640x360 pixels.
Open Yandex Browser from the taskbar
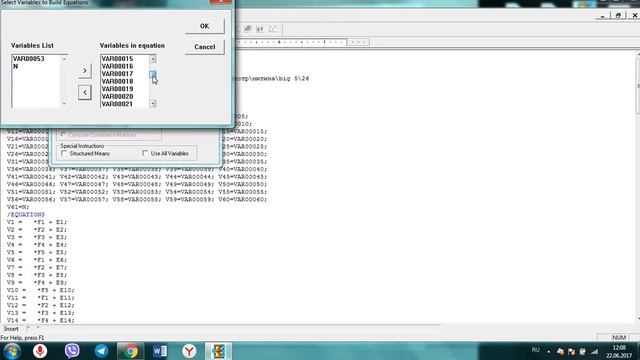point(189,351)
